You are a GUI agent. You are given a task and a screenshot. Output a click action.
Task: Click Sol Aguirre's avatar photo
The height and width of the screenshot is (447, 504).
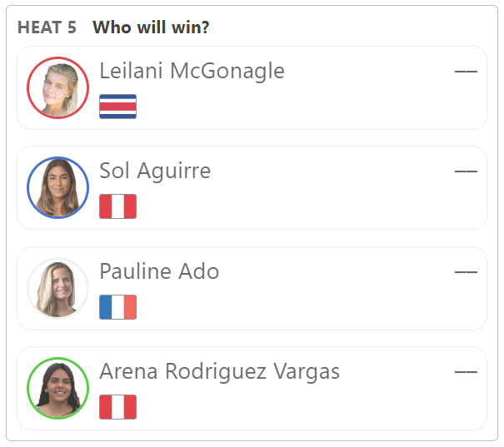pyautogui.click(x=57, y=188)
